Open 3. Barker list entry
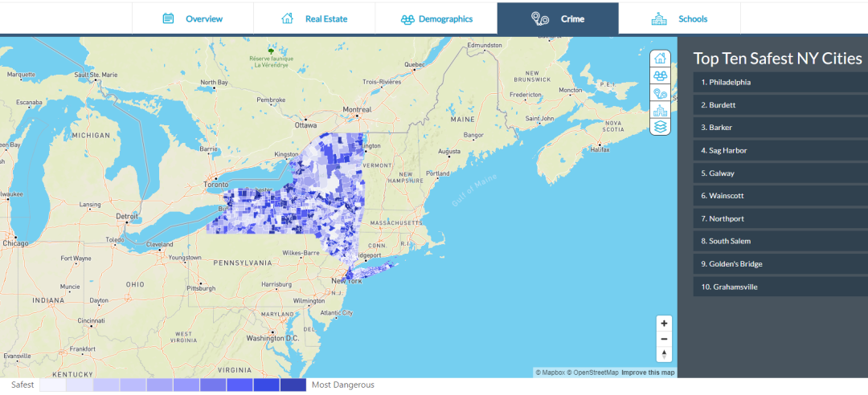The image size is (868, 395). [780, 127]
